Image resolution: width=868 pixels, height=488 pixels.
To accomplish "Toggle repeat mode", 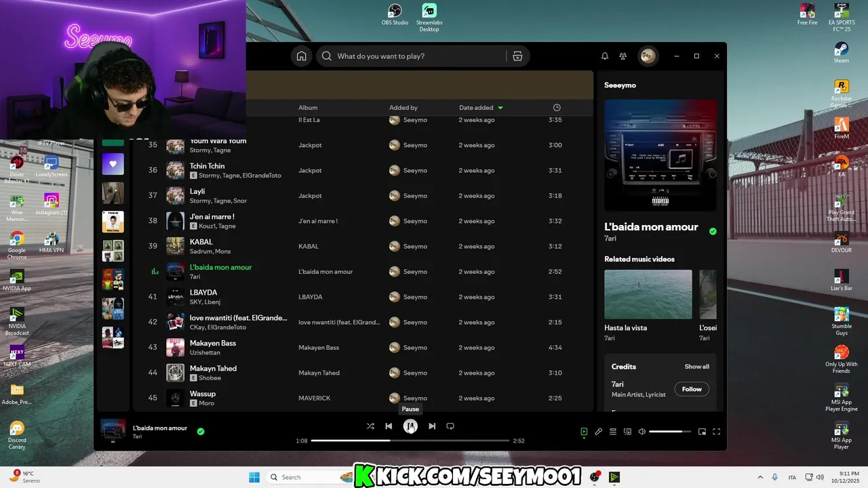I will pos(450,426).
